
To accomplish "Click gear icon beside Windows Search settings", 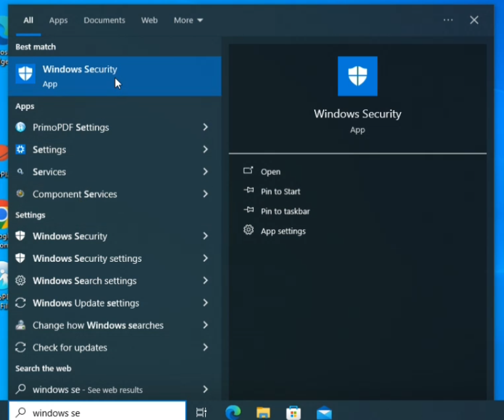I will [20, 281].
